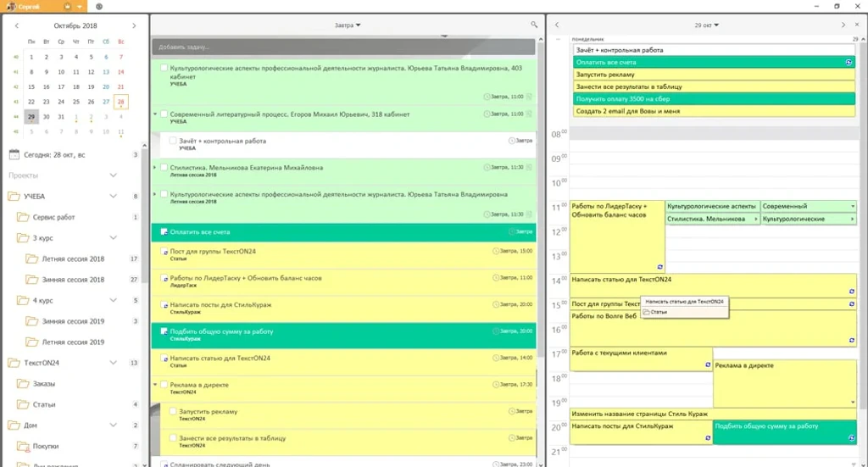This screenshot has width=868, height=467.
Task: Click the sidebar projects scrollbar
Action: [x=144, y=216]
